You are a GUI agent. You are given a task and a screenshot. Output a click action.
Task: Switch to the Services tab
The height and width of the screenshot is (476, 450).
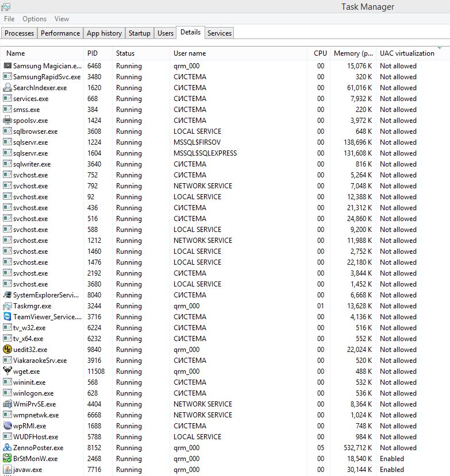[x=220, y=33]
